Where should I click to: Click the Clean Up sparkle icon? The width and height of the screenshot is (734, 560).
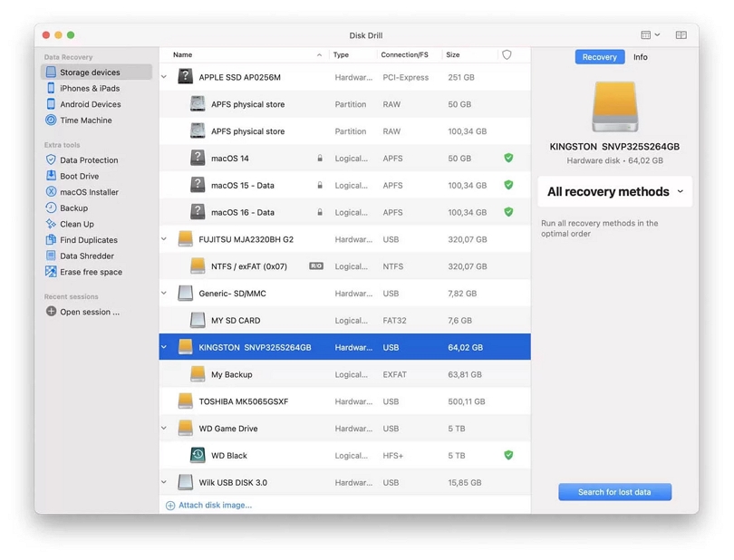[51, 224]
